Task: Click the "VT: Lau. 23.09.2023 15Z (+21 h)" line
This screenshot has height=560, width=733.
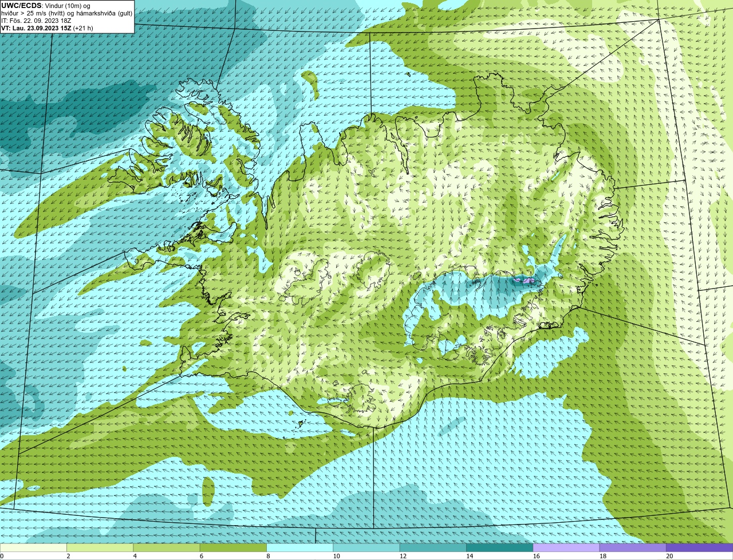Action: point(47,27)
